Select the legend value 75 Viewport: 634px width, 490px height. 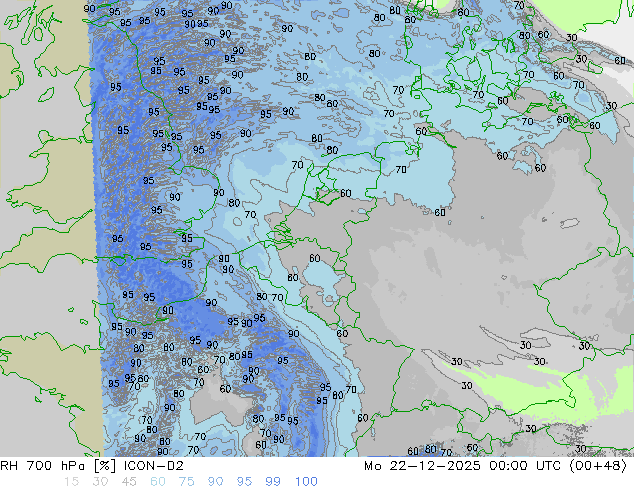pos(186,482)
